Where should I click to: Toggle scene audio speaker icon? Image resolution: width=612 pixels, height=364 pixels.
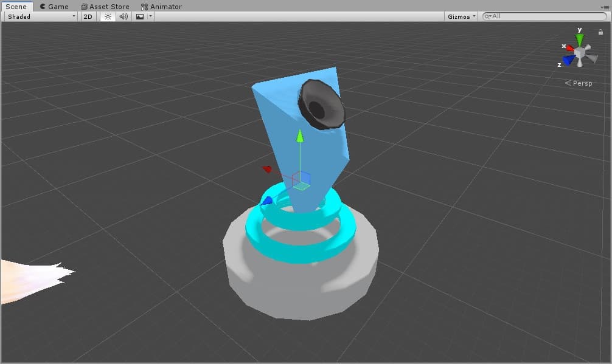coord(123,16)
